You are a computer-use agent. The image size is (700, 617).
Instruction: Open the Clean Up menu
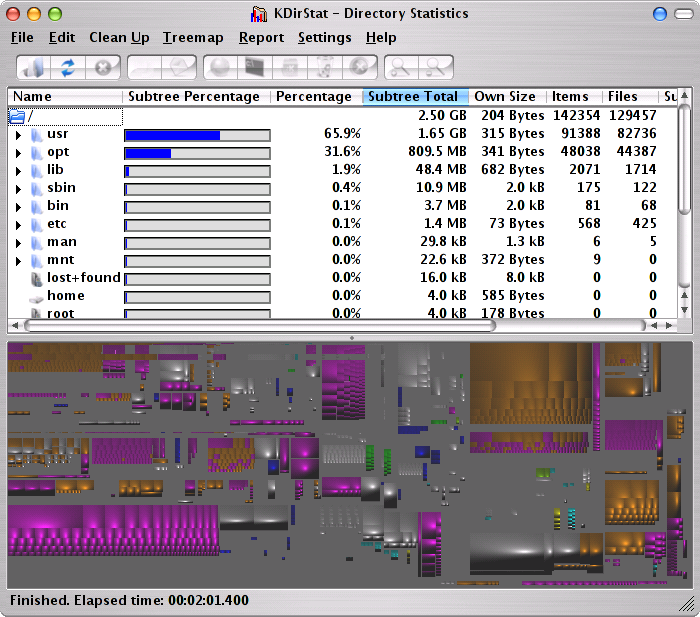point(119,37)
